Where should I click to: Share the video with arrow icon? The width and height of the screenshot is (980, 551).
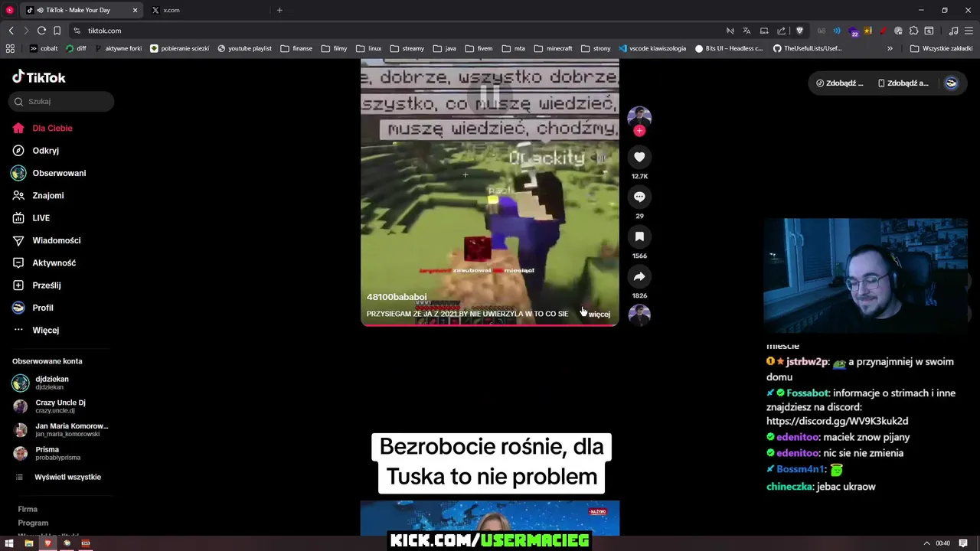tap(639, 276)
